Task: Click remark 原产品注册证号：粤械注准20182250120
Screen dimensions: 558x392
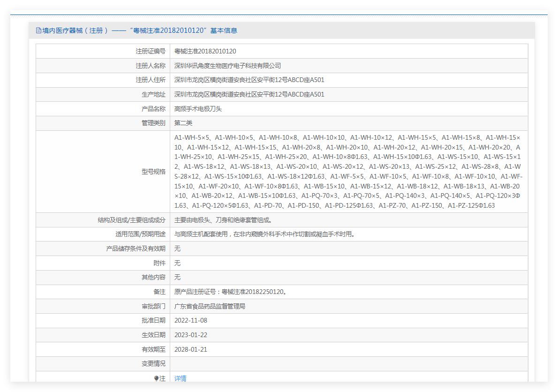Action: (x=230, y=292)
